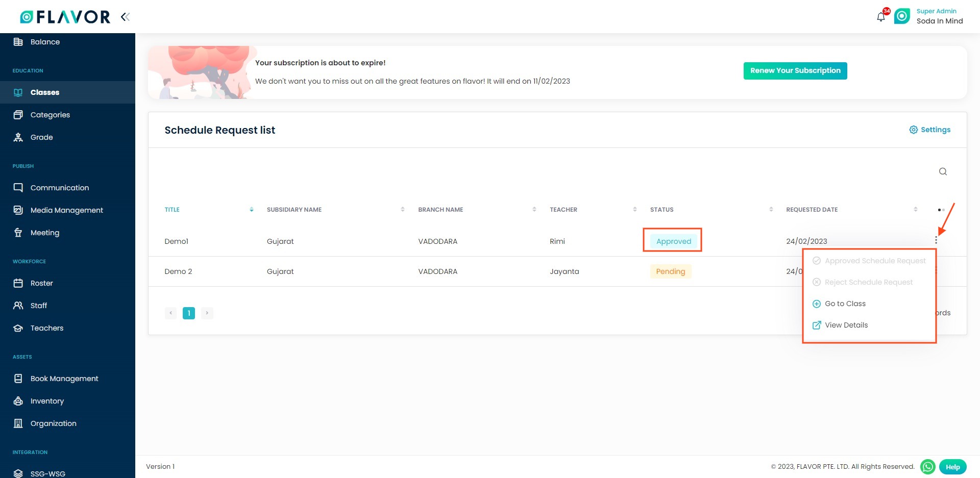This screenshot has height=478, width=980.
Task: Open the notifications bell
Action: [x=881, y=17]
